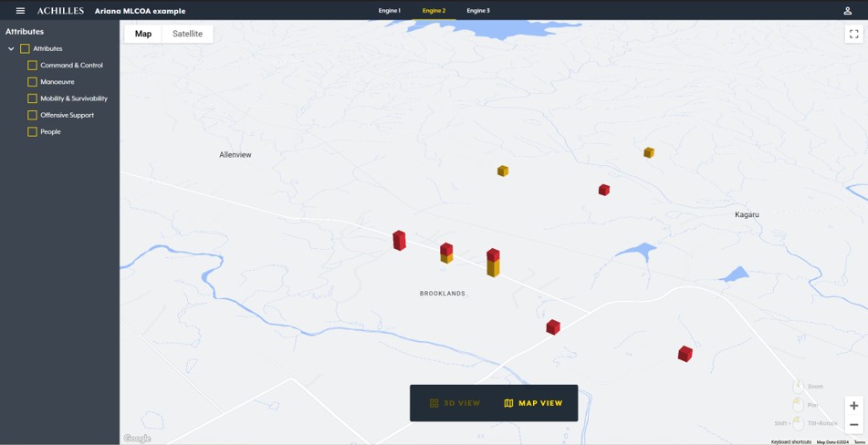The height and width of the screenshot is (445, 868).
Task: Zoom in with the plus button
Action: tap(853, 406)
